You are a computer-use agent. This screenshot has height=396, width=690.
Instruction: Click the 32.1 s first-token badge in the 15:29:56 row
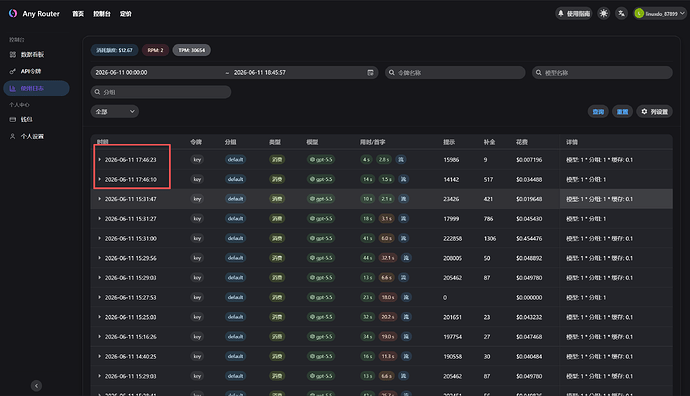coord(388,258)
